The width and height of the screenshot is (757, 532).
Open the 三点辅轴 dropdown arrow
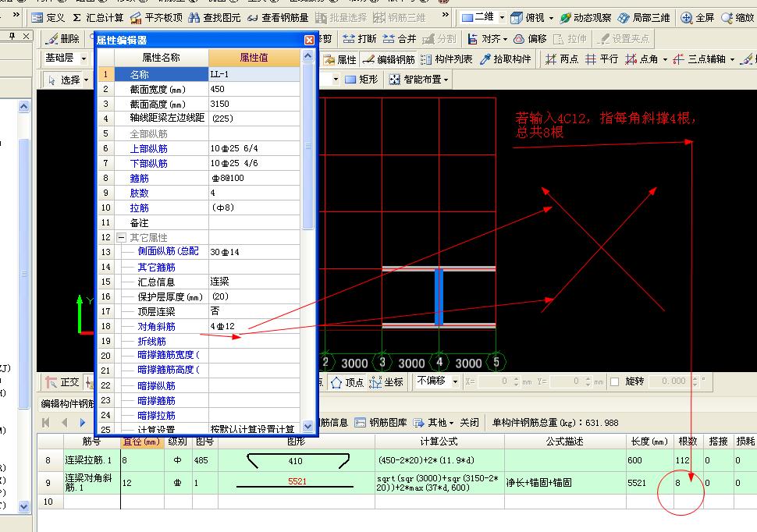[732, 60]
